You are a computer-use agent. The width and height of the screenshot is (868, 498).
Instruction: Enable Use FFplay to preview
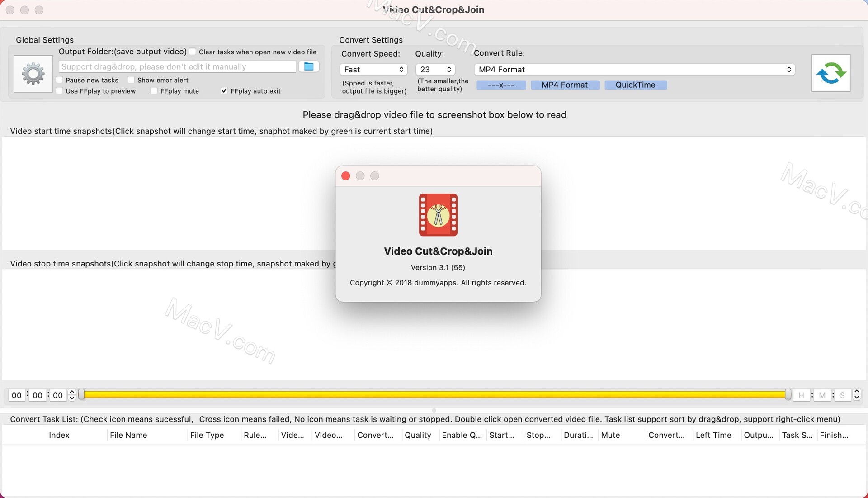[x=59, y=91]
